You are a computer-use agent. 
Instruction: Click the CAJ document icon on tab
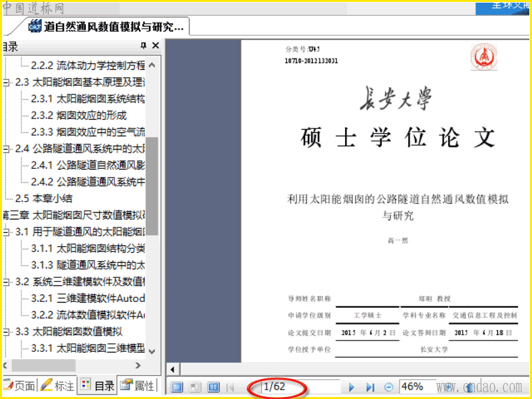click(35, 27)
